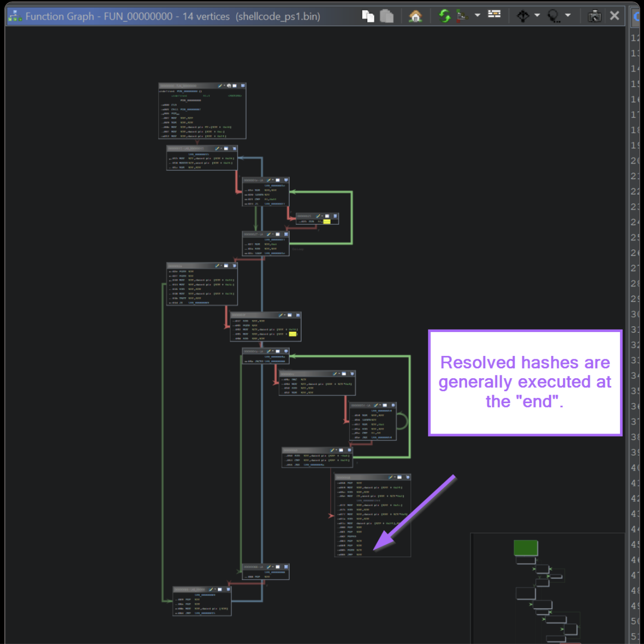Go to function entry point home icon
The image size is (644, 644).
coord(415,16)
